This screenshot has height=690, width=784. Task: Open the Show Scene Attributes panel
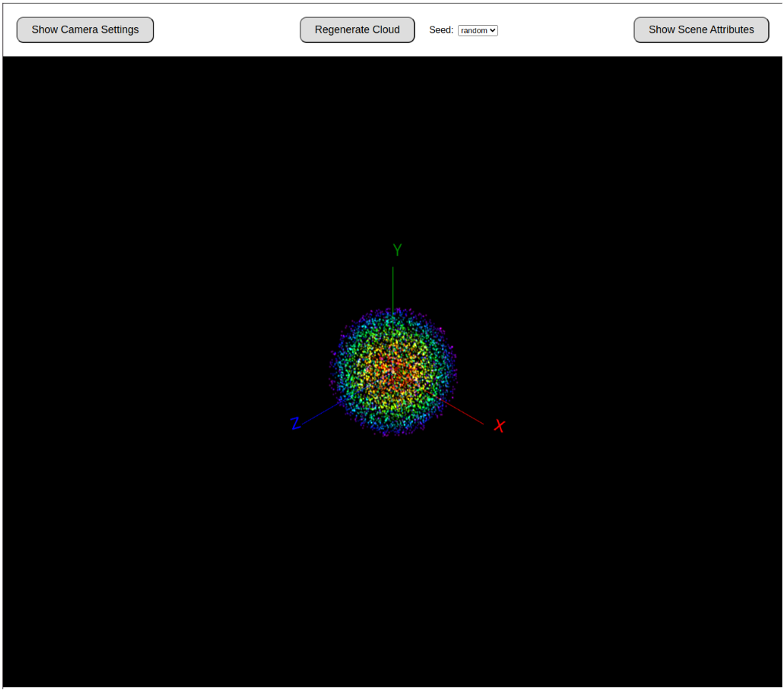[700, 30]
